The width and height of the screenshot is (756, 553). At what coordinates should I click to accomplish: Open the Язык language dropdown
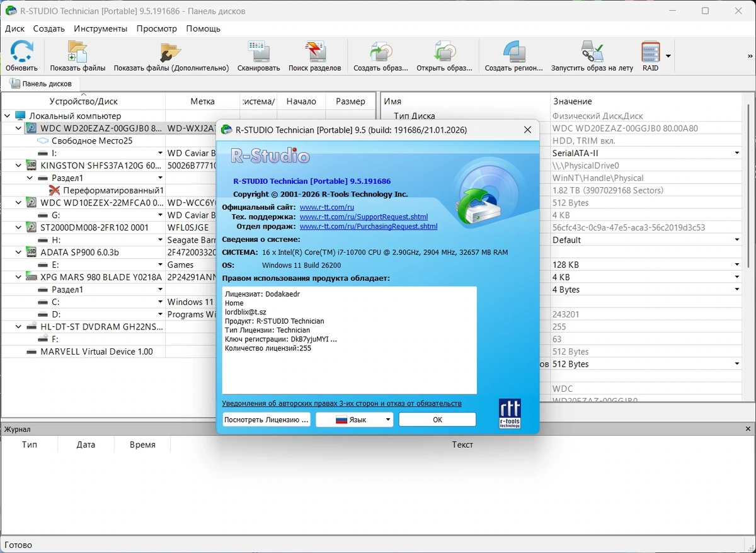[355, 419]
